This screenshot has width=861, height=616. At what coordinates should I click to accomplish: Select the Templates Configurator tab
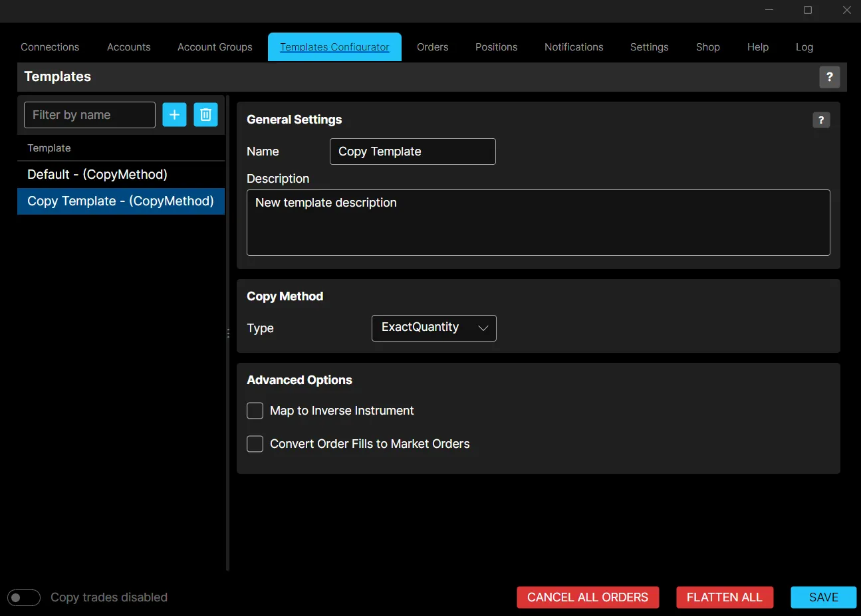tap(334, 47)
